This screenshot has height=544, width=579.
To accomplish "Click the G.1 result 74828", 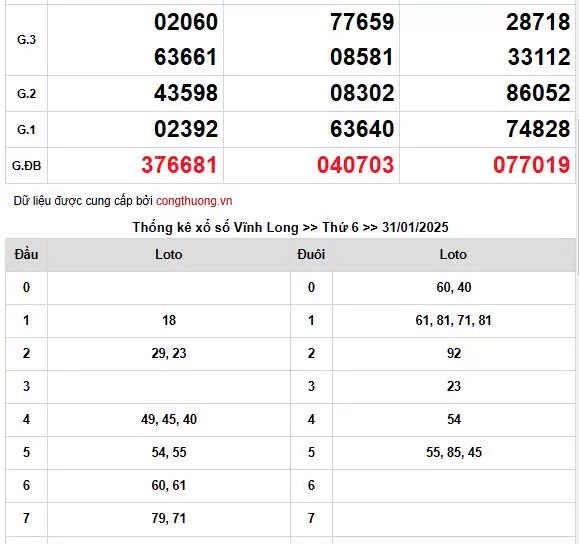I will [x=538, y=129].
